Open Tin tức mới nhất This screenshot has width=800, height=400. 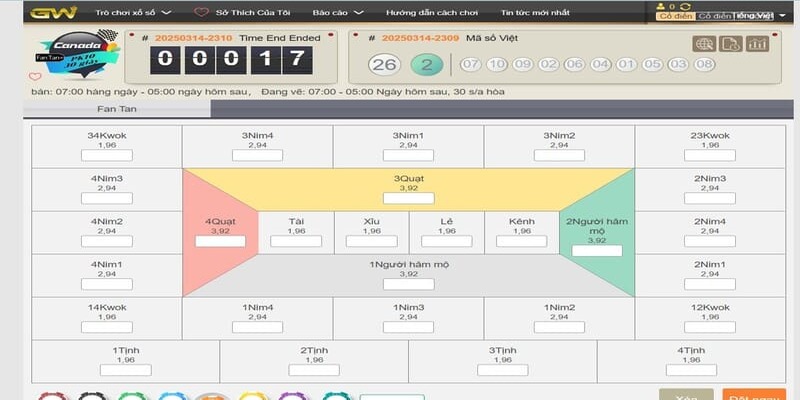pos(535,13)
